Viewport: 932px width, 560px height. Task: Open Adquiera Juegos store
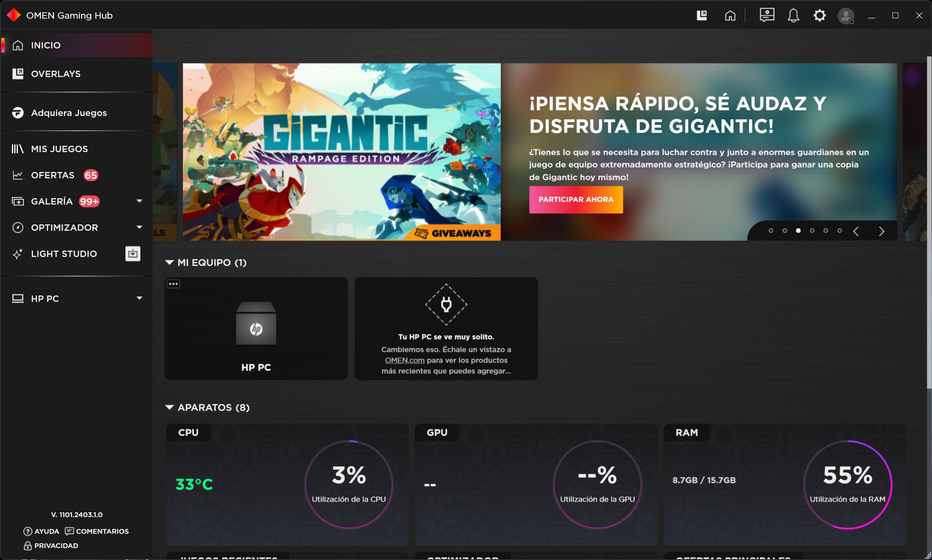point(77,113)
